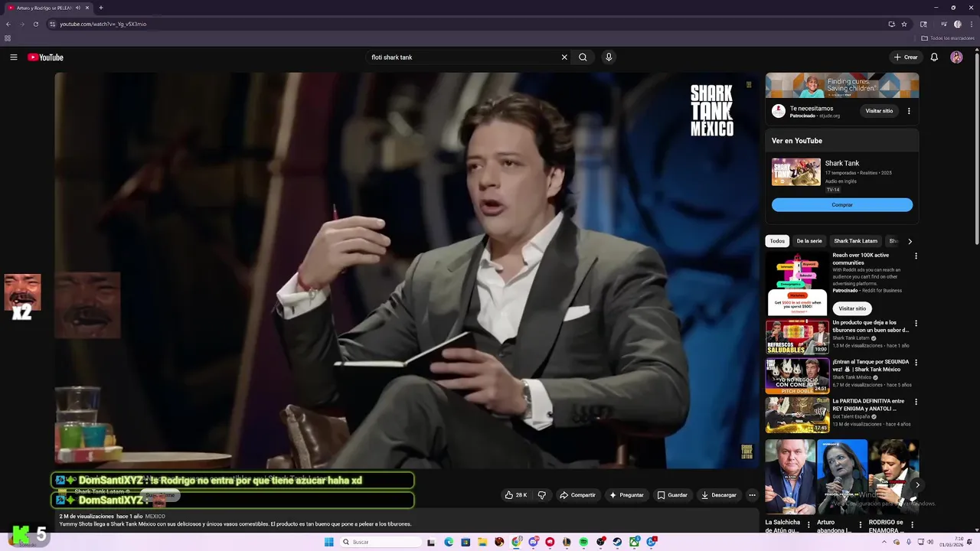Reload the page in Chrome
Image resolution: width=980 pixels, height=551 pixels.
click(35, 24)
